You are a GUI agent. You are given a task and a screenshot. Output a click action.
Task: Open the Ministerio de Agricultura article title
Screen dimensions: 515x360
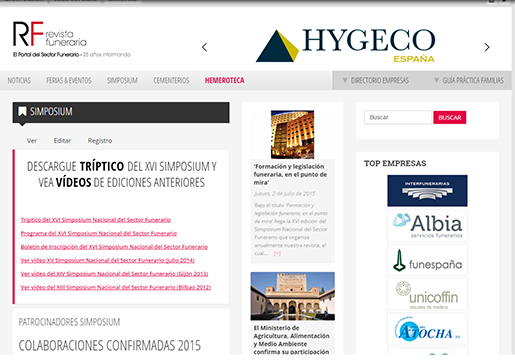click(291, 340)
